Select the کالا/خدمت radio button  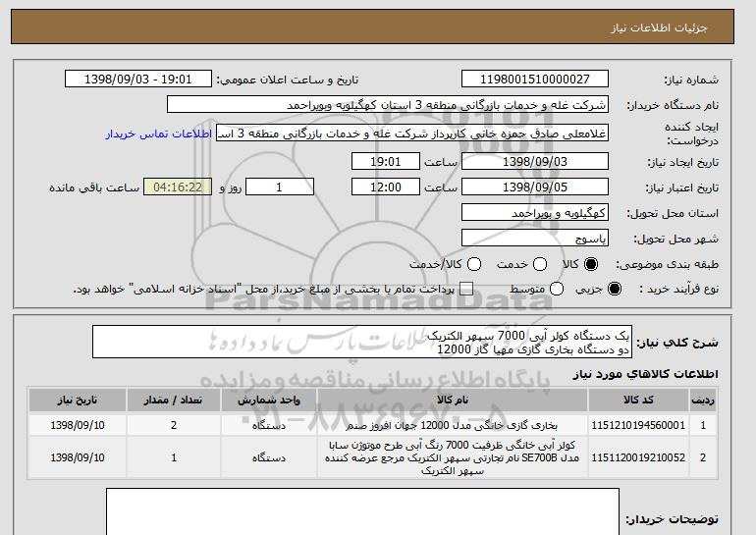474,264
